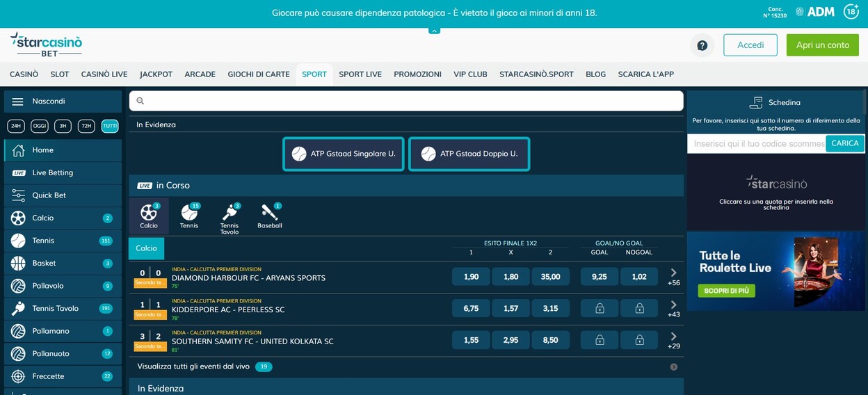Screen dimensions: 868x395
Task: Select the live Calcio icon with badge 3
Action: tap(149, 216)
